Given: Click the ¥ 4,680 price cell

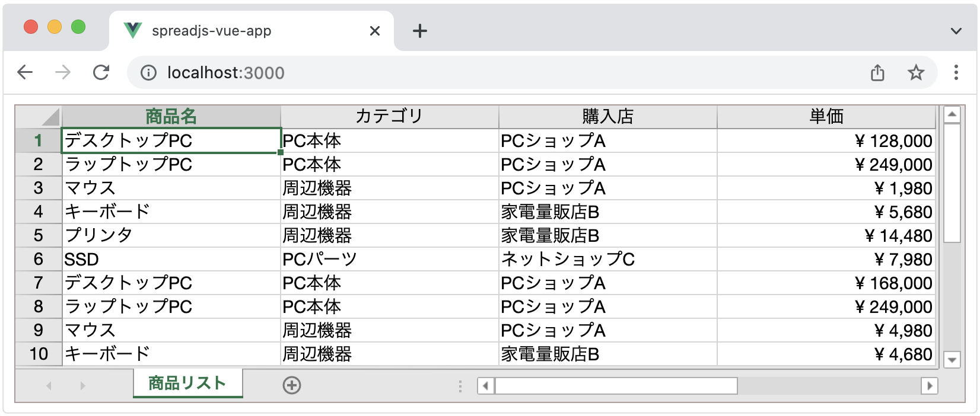Looking at the screenshot, I should click(826, 354).
